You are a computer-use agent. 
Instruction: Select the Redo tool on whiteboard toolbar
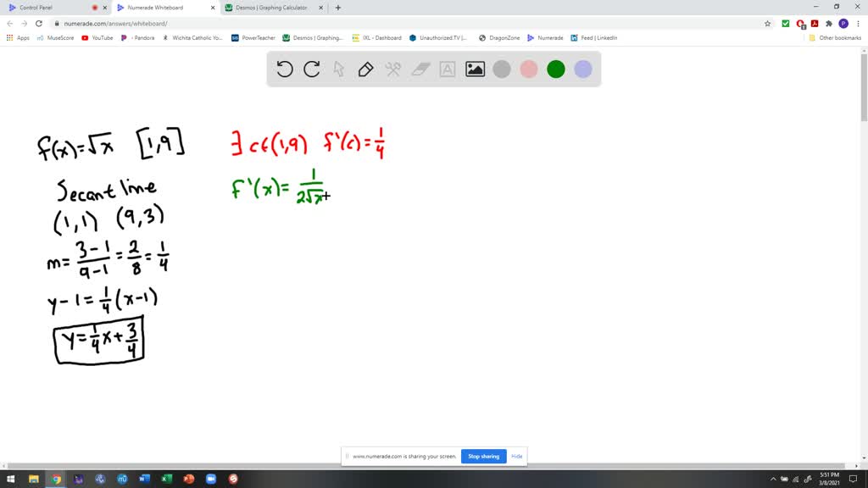pyautogui.click(x=312, y=69)
